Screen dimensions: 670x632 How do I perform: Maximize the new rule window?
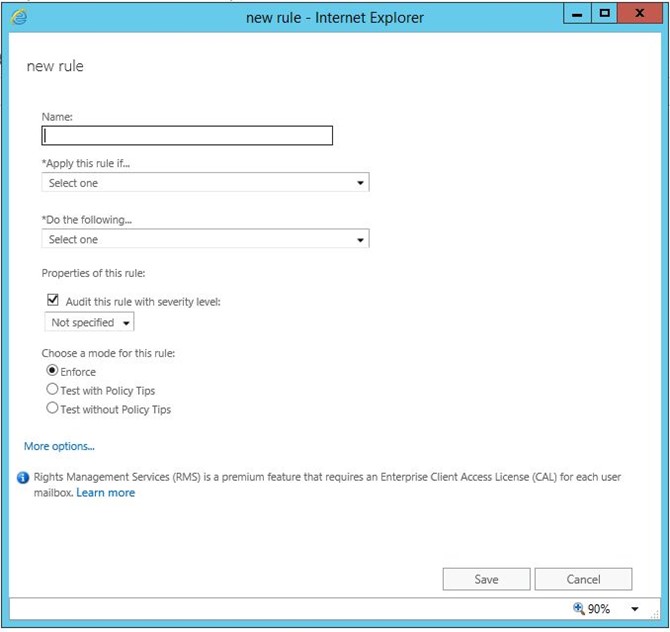(604, 14)
